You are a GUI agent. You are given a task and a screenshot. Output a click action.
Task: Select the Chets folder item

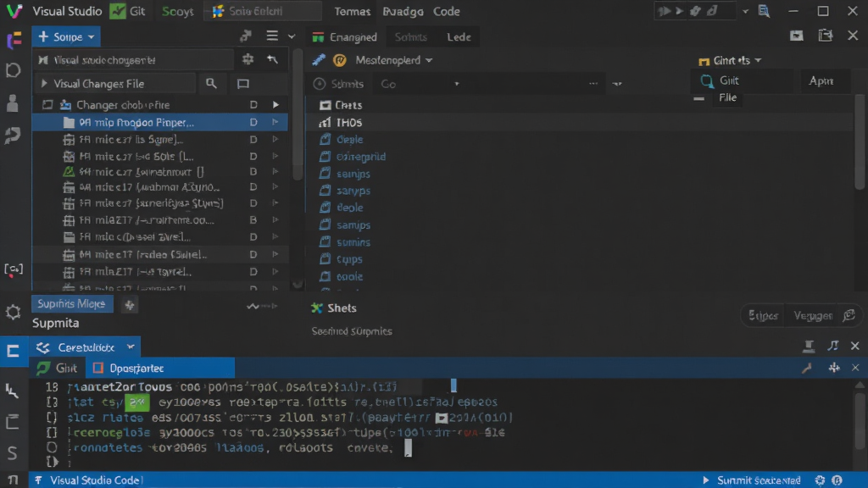click(341, 105)
